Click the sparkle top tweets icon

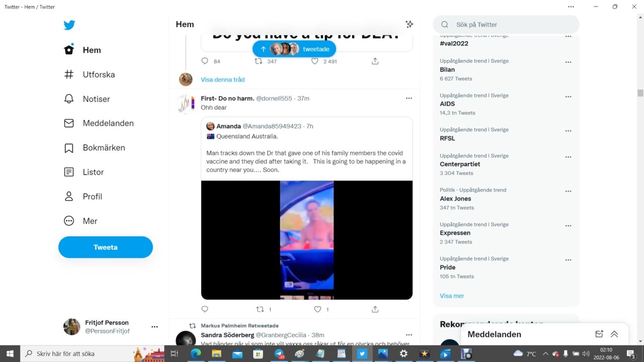click(x=410, y=24)
